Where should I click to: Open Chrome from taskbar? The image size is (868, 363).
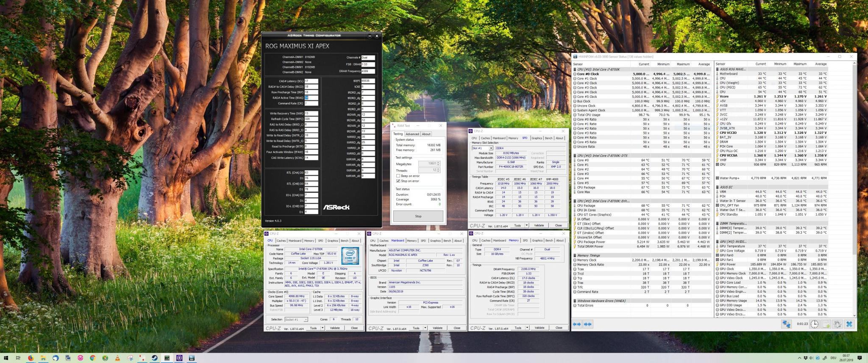[x=92, y=358]
